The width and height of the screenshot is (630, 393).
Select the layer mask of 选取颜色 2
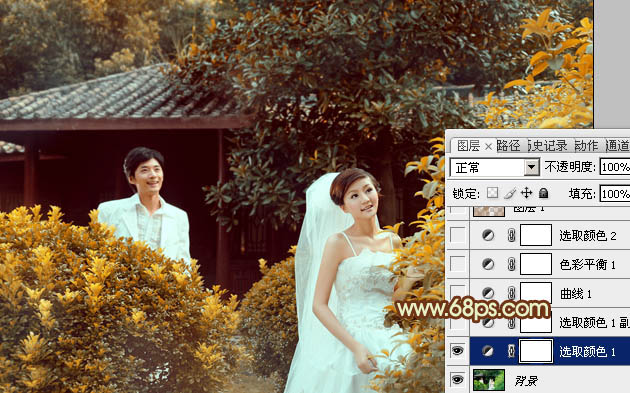tap(536, 235)
